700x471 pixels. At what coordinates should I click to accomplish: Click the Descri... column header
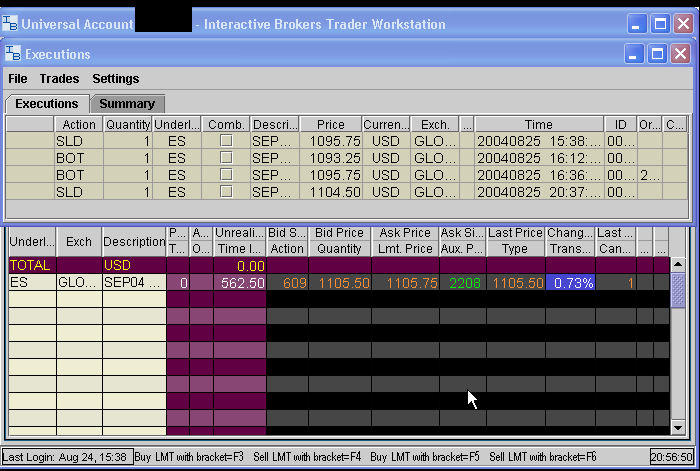[275, 124]
